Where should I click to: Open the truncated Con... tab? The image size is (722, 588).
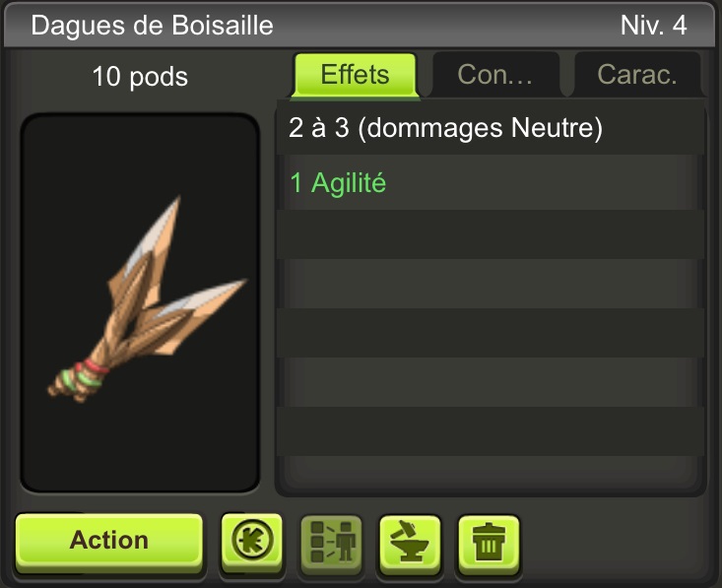[x=495, y=75]
